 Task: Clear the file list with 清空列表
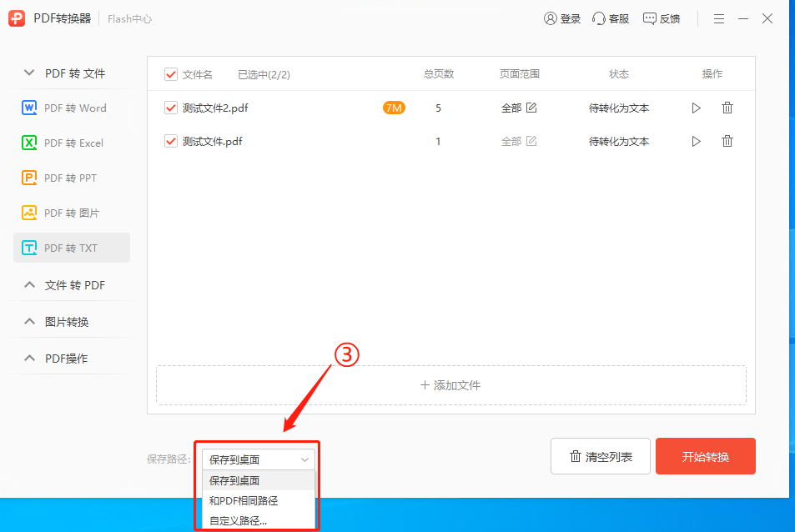pyautogui.click(x=600, y=456)
